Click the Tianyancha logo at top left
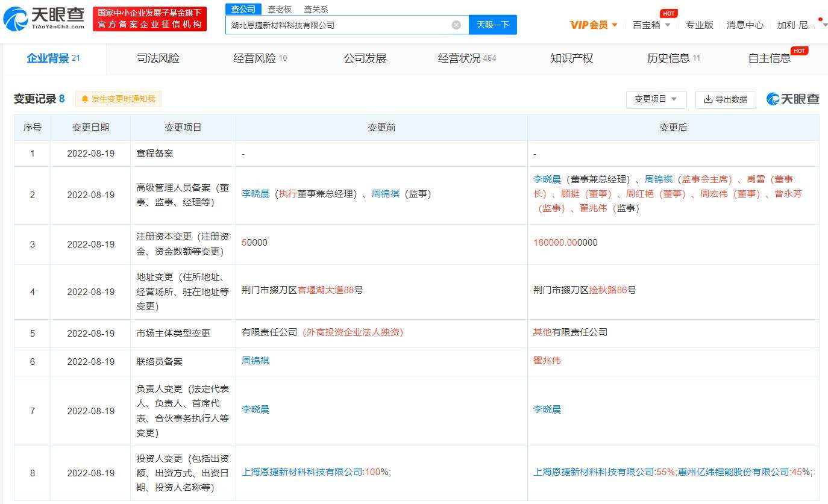The width and height of the screenshot is (828, 504). (x=44, y=19)
